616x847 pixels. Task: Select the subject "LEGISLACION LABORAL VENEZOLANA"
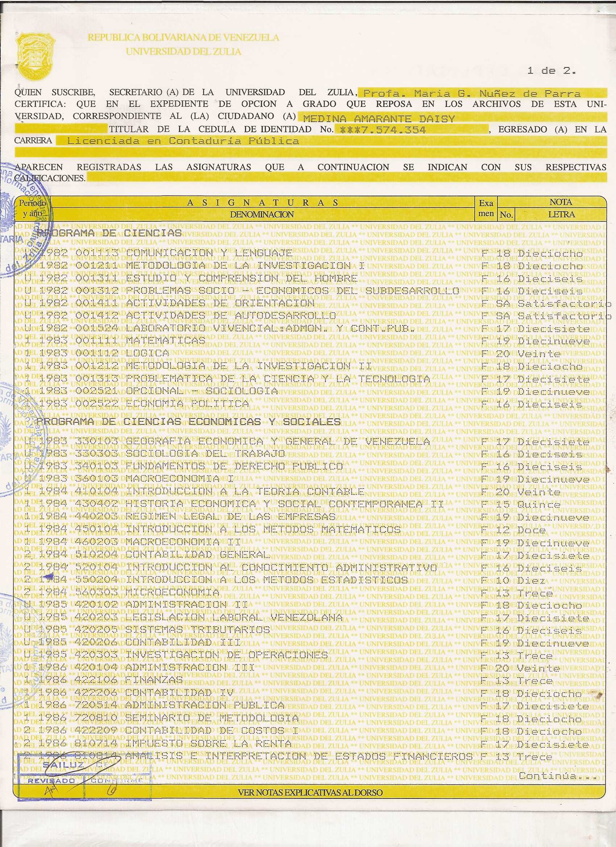coord(234,618)
